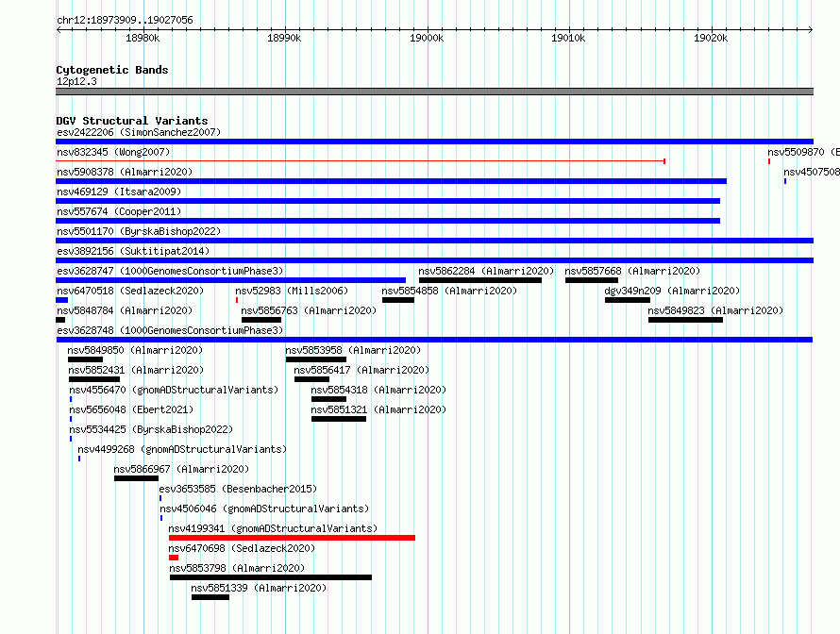Click the blue bar of esv3628747
This screenshot has height=634, width=840.
point(231,280)
